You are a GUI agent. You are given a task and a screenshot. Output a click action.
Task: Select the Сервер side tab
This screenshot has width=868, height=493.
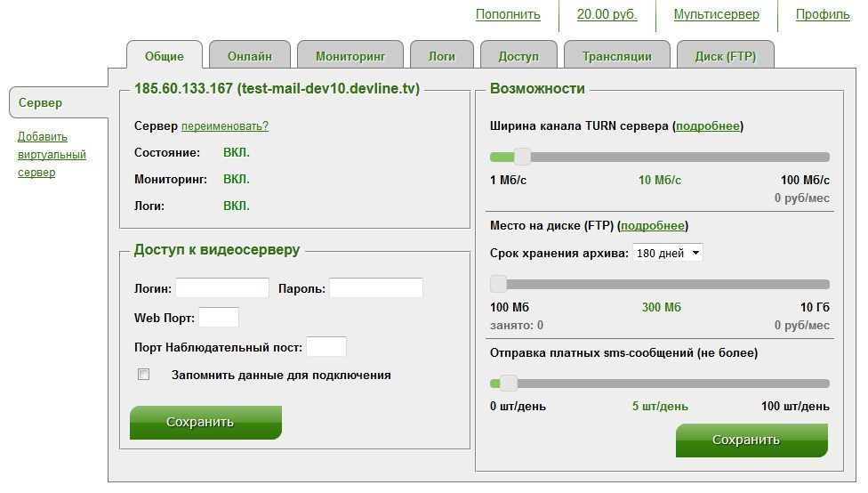point(41,102)
